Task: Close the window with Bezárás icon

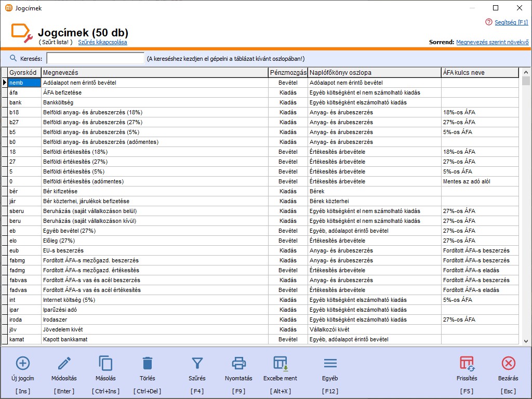Action: click(x=508, y=363)
